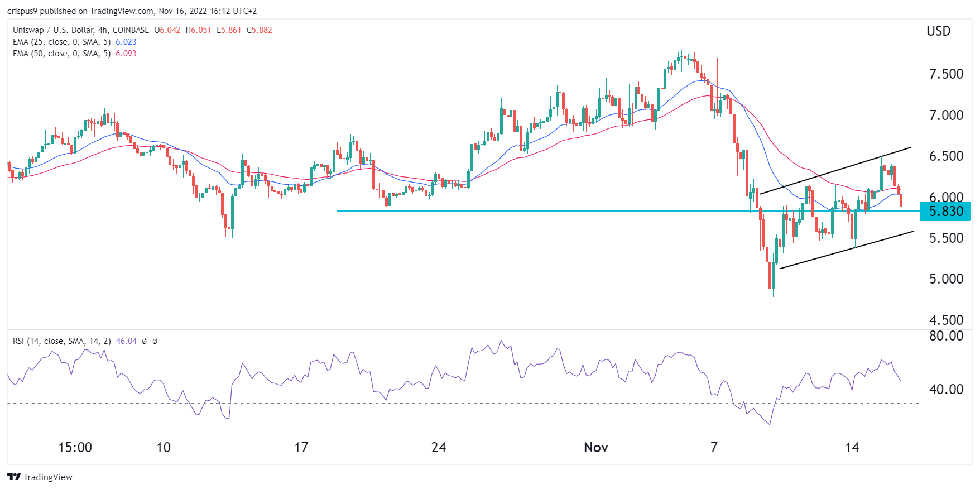Click the Uniswap / U.S. Dollar symbol title

pos(81,30)
